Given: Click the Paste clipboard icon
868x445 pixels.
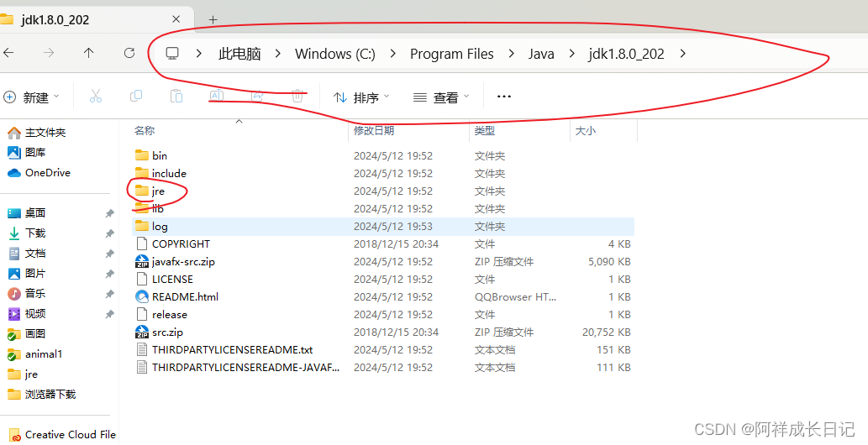Looking at the screenshot, I should (176, 97).
